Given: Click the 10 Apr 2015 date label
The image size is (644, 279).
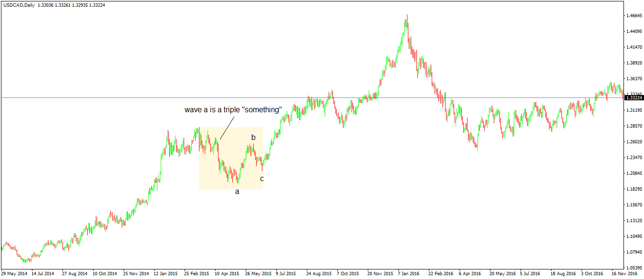Looking at the screenshot, I should coord(227,274).
